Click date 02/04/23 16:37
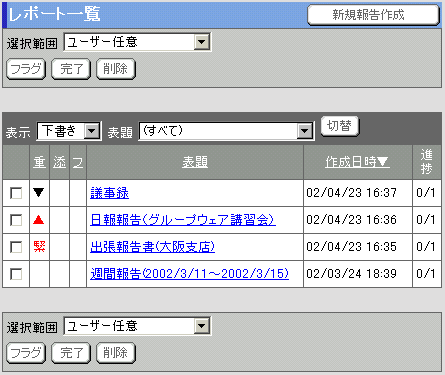This screenshot has width=445, height=375. pos(351,193)
